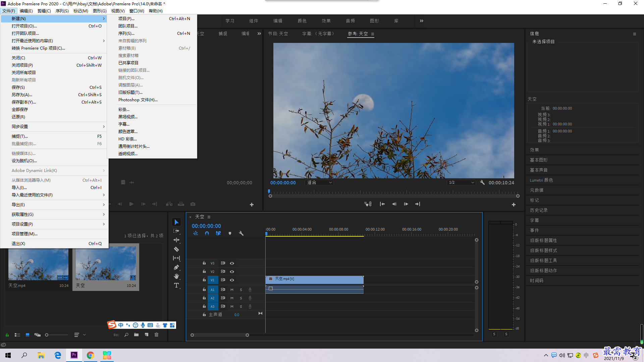This screenshot has width=644, height=362.
Task: Toggle linked selection in timeline
Action: [218, 233]
